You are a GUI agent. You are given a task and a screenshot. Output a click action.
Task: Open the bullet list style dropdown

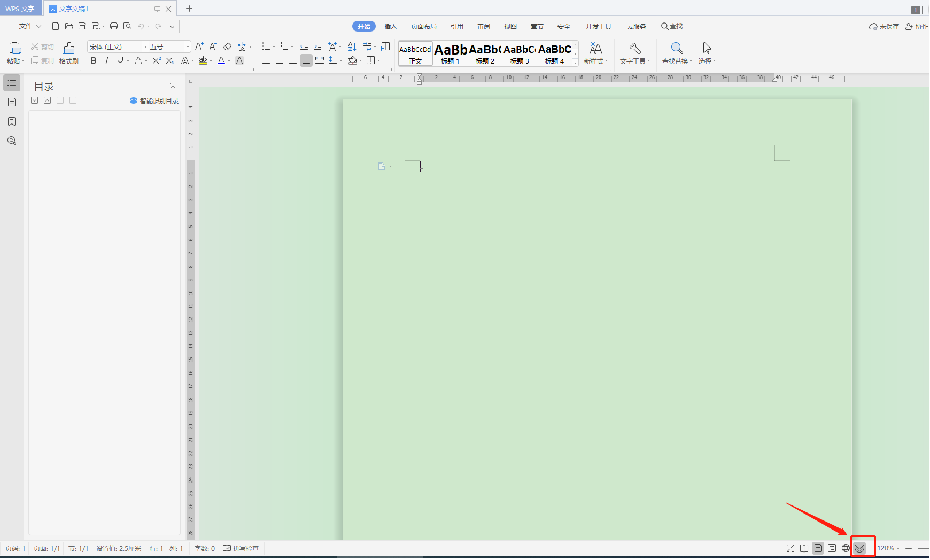pos(274,47)
